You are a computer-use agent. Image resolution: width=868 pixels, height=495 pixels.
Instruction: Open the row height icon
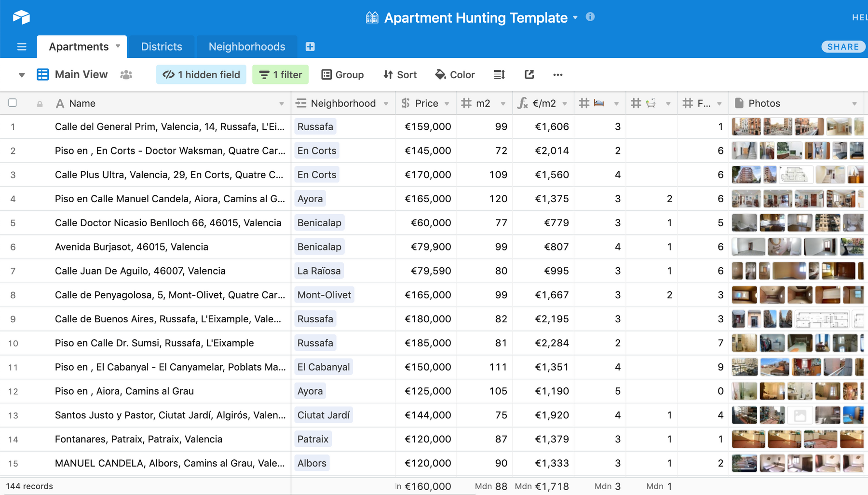click(x=499, y=75)
